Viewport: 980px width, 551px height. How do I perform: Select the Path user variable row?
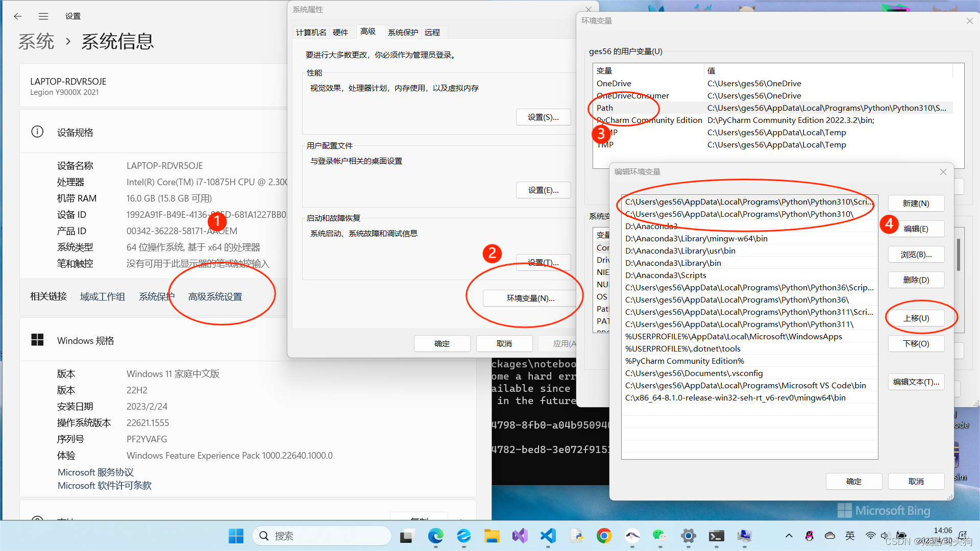tap(605, 108)
